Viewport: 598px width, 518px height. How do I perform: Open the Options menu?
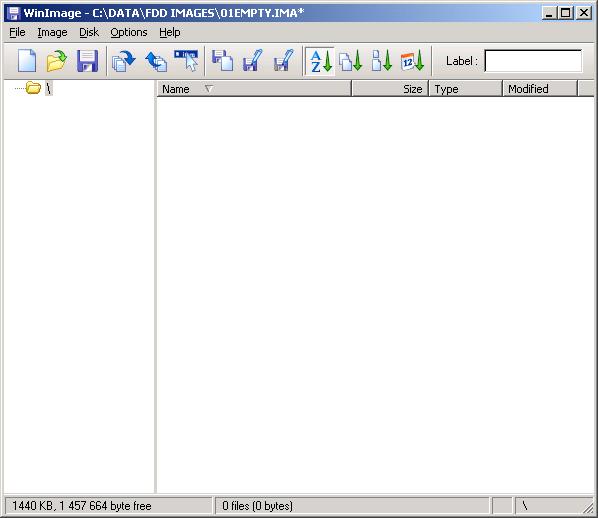[129, 32]
